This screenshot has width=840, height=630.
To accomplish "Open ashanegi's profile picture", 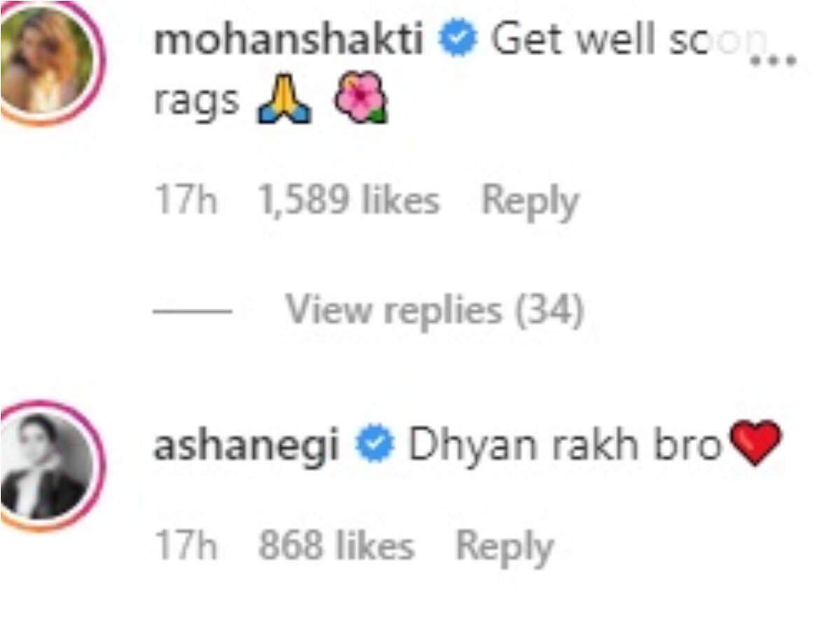I will 46,467.
